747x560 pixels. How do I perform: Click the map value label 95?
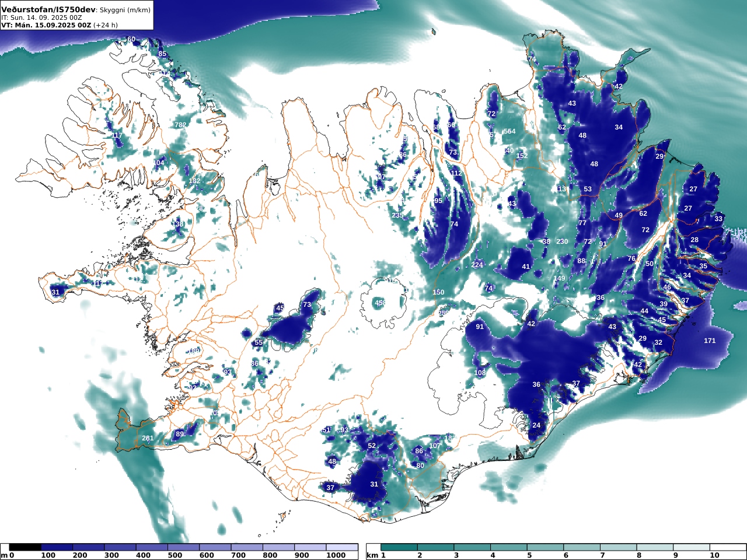pyautogui.click(x=438, y=201)
